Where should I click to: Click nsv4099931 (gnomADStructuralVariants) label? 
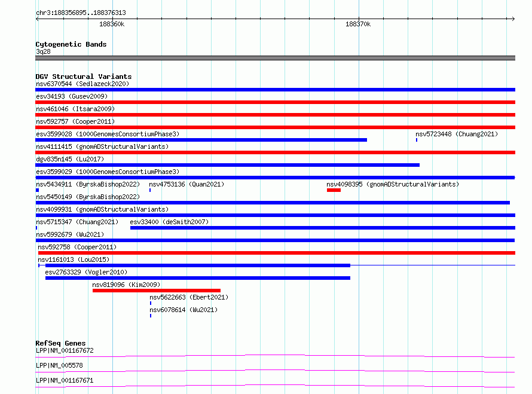click(102, 209)
